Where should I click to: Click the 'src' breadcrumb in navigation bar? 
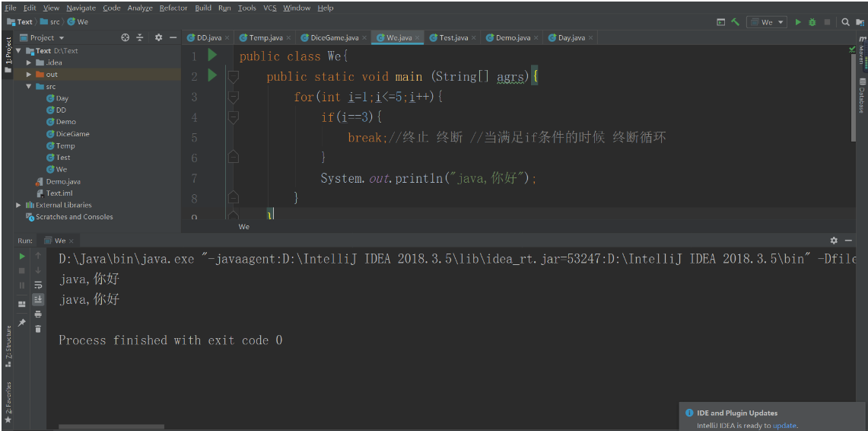pos(50,22)
